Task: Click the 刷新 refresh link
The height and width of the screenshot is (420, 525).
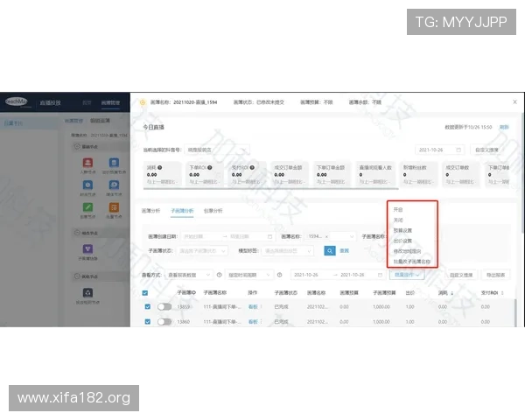Action: click(x=504, y=127)
